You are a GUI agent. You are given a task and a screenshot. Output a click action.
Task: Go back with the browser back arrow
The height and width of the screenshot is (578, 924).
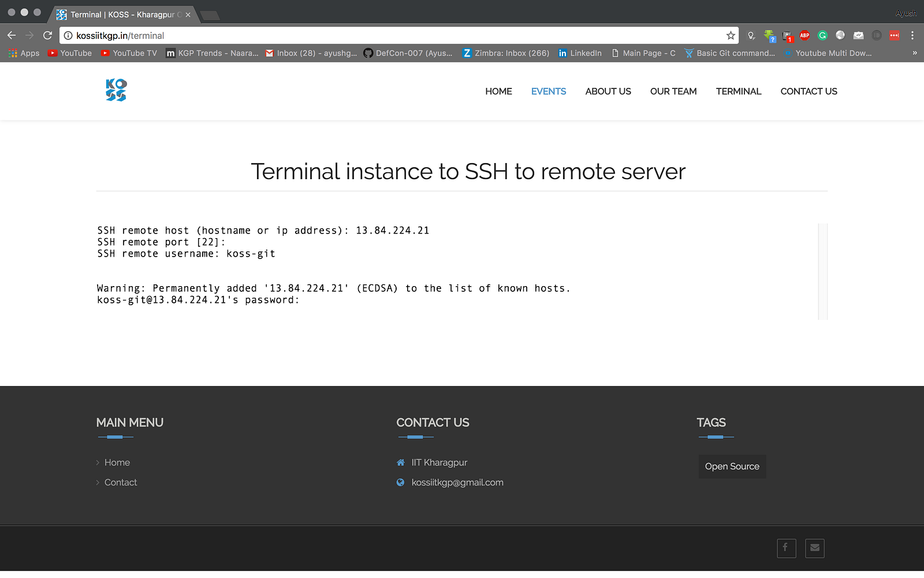point(12,35)
